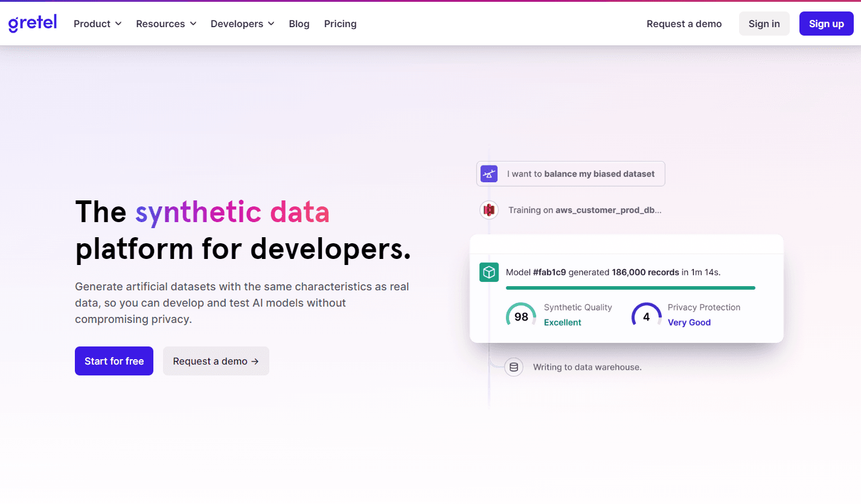Click the green cube model icon
Screen dimensions: 861x504
pos(488,272)
